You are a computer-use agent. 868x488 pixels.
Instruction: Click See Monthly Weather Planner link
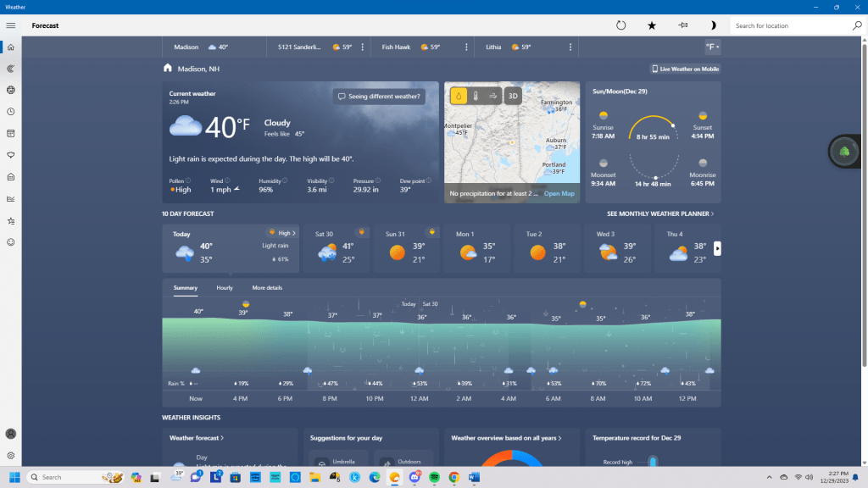pos(660,214)
